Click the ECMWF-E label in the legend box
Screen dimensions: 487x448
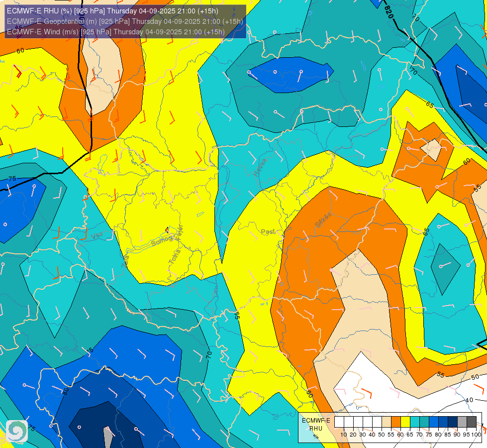tap(316, 420)
